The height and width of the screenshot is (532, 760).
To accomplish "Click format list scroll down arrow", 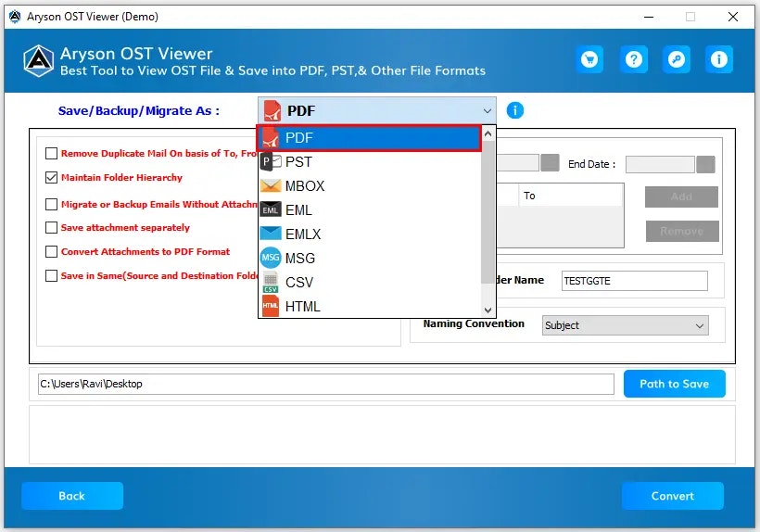I will 488,310.
